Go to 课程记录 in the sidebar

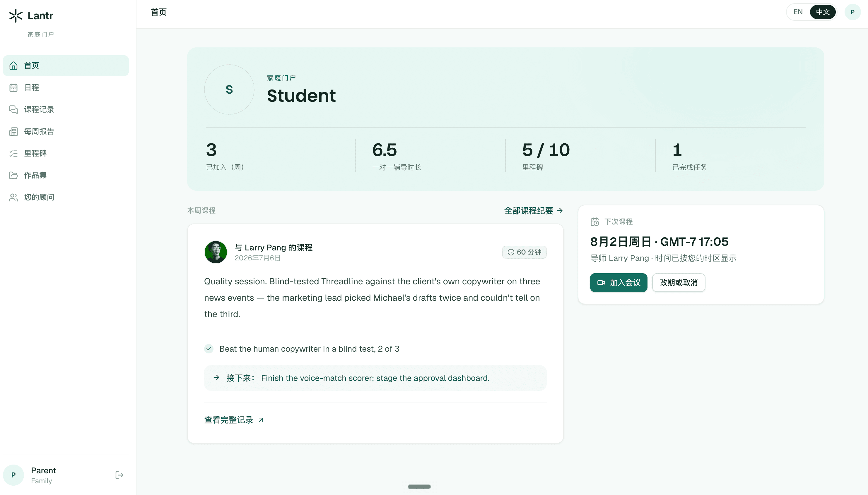point(66,109)
